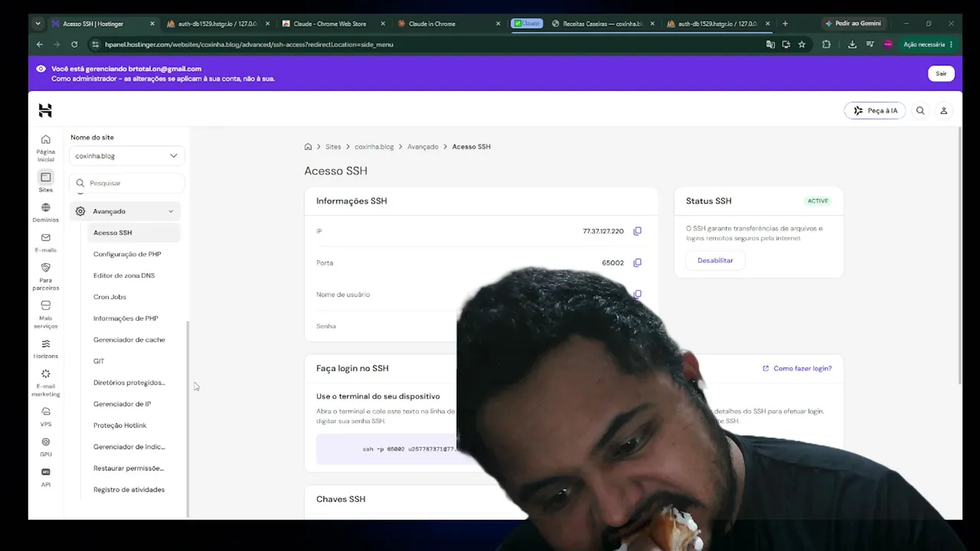Open Editor de zona DNS menu item

click(124, 275)
